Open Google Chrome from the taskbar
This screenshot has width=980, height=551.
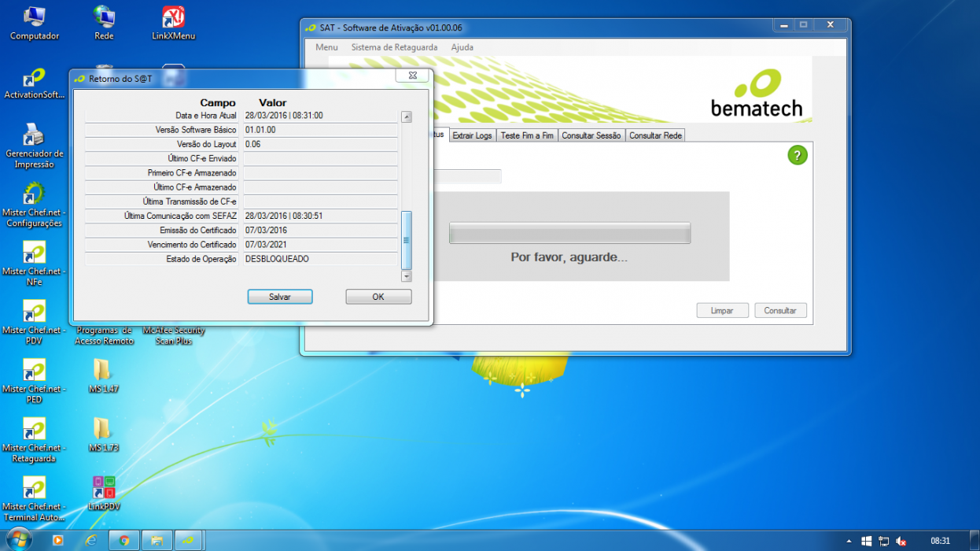pos(123,540)
